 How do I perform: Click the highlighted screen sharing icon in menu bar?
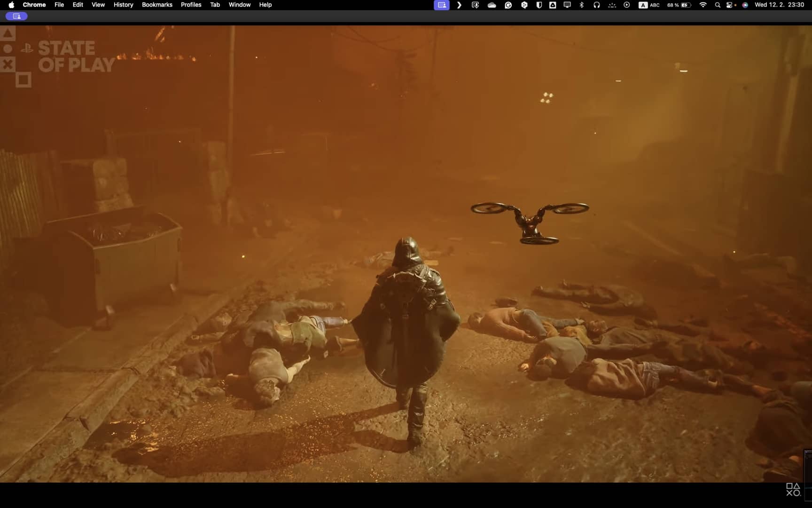pyautogui.click(x=442, y=5)
